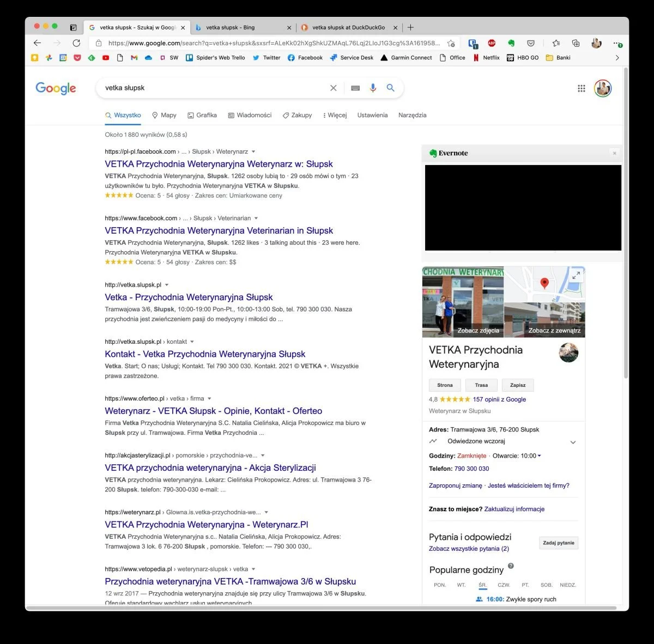Open the Więcej search menu
Viewport: 654px width, 644px height.
point(335,115)
